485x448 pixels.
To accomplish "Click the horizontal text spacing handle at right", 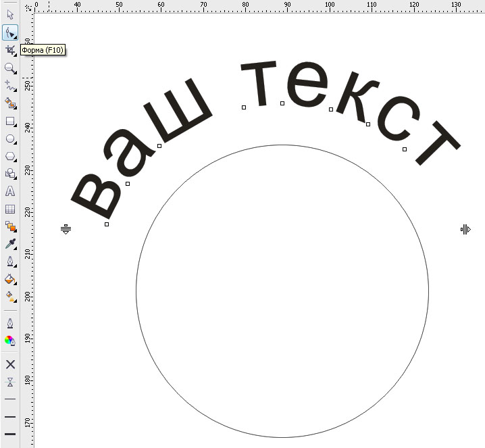I will point(465,230).
